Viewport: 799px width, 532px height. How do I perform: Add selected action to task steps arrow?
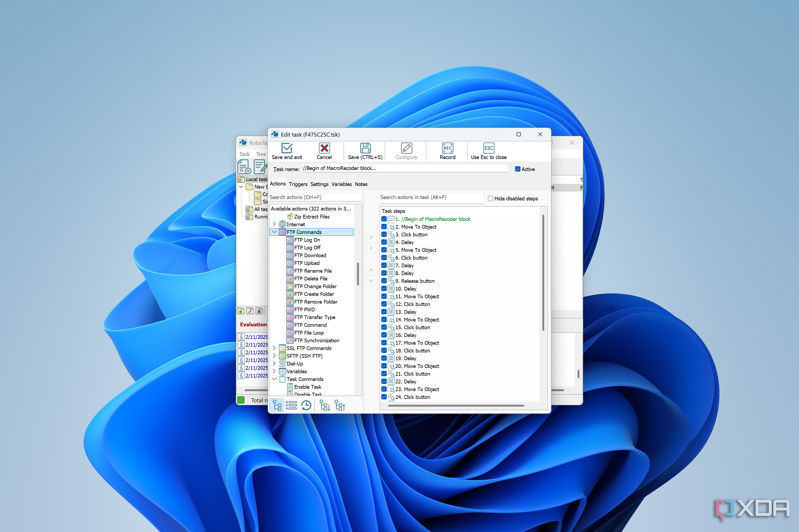pyautogui.click(x=371, y=237)
